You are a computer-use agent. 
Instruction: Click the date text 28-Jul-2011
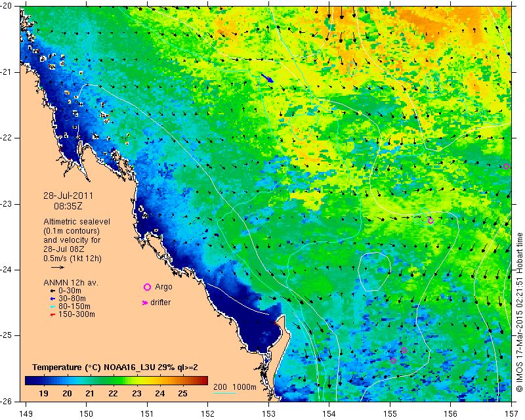click(x=68, y=196)
